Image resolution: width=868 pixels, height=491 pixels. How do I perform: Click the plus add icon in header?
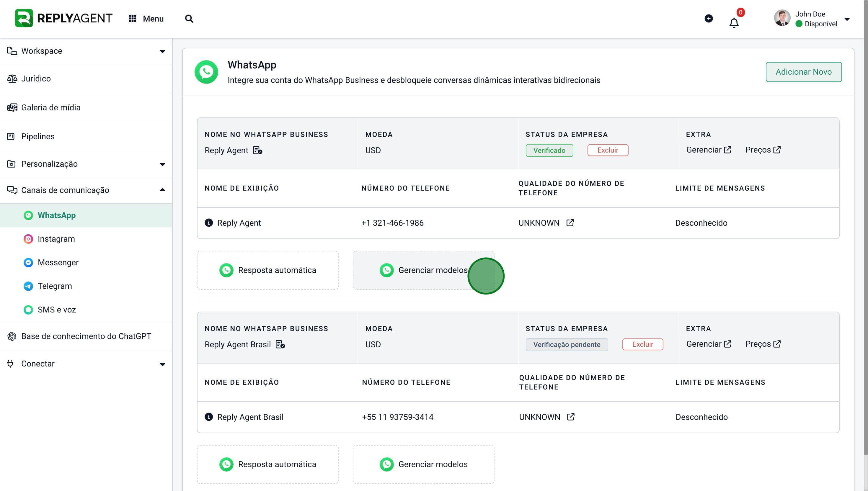coord(709,19)
